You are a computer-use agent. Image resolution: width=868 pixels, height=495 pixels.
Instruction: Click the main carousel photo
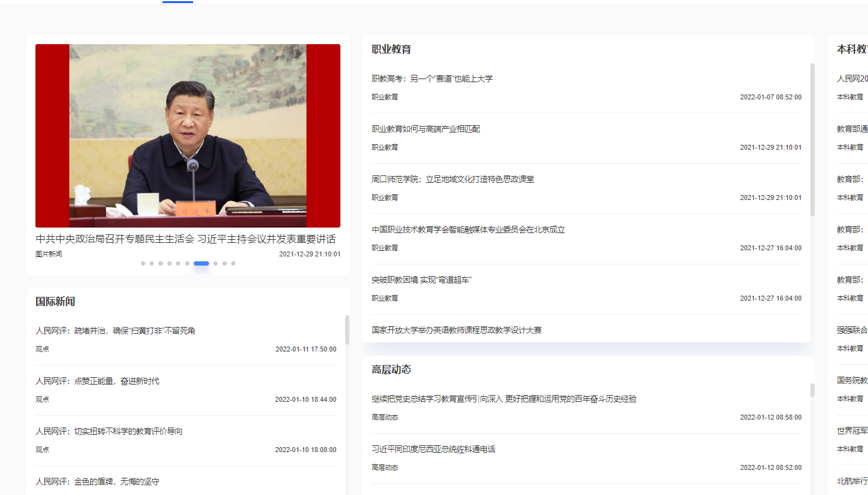coord(187,135)
